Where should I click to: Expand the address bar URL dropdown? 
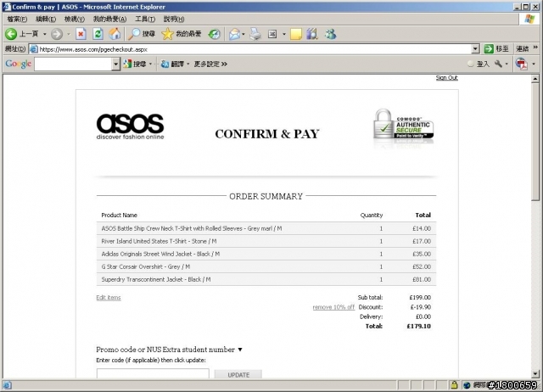tap(475, 49)
